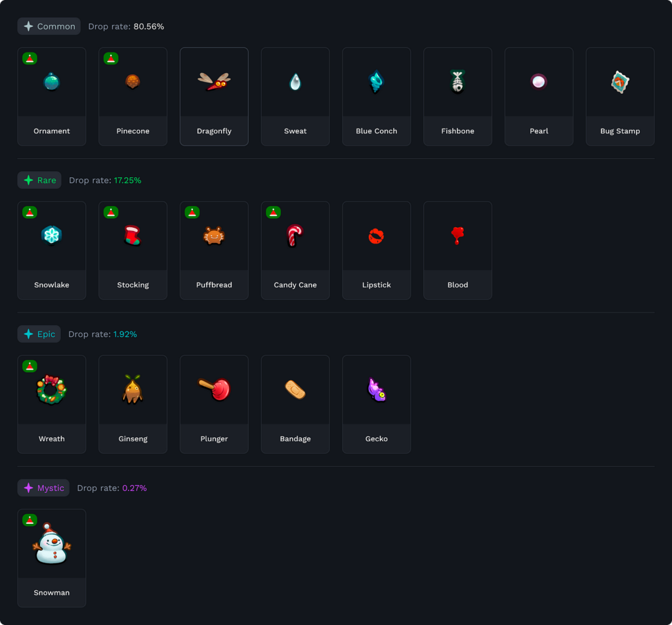This screenshot has height=625, width=672.
Task: Click the Mystic rarity tag
Action: click(43, 488)
